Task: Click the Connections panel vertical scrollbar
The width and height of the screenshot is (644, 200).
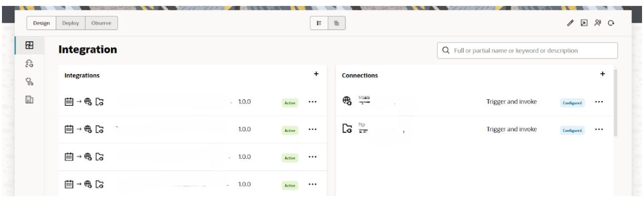Action: [x=615, y=101]
